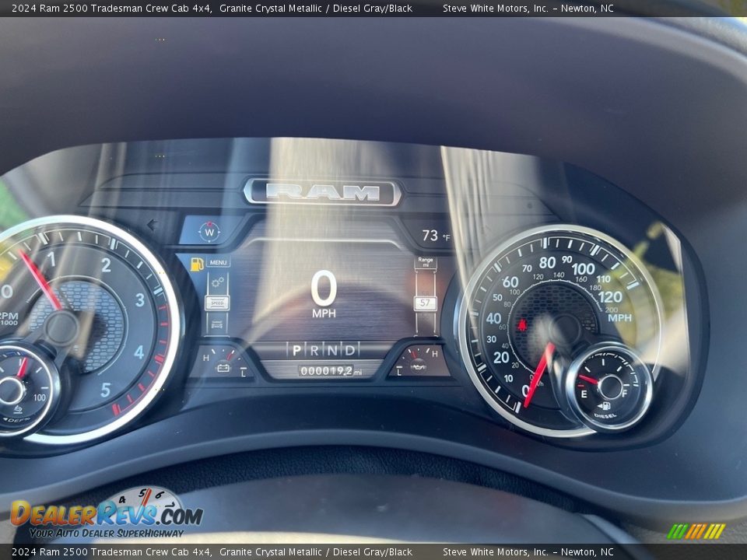Select the gears settings icon in the cluster menu

[217, 282]
